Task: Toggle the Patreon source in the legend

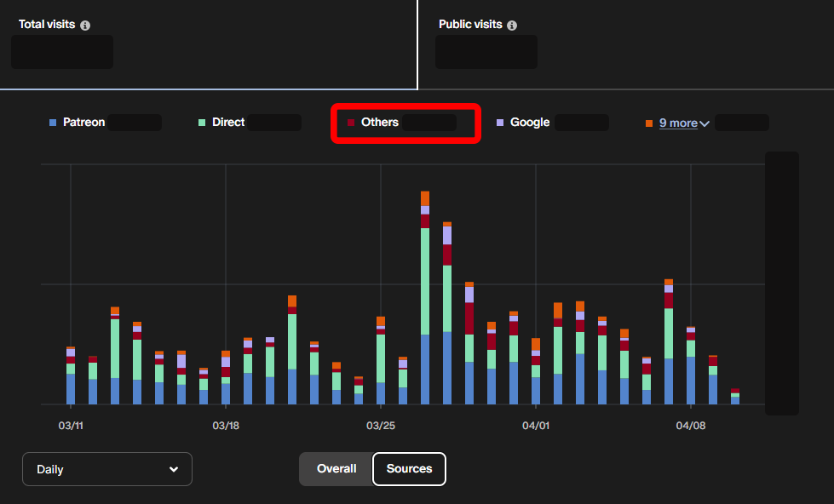Action: (83, 123)
